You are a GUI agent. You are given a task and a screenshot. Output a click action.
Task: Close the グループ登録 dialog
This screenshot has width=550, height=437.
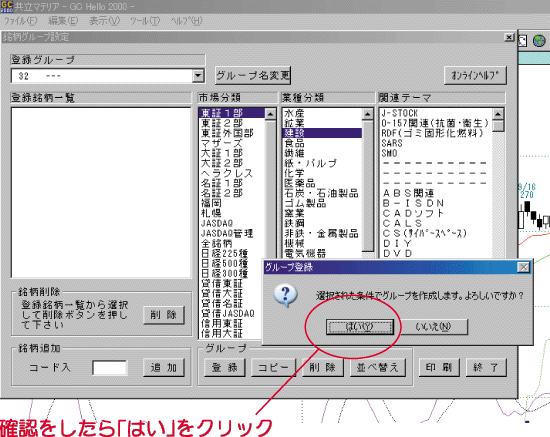[x=523, y=267]
